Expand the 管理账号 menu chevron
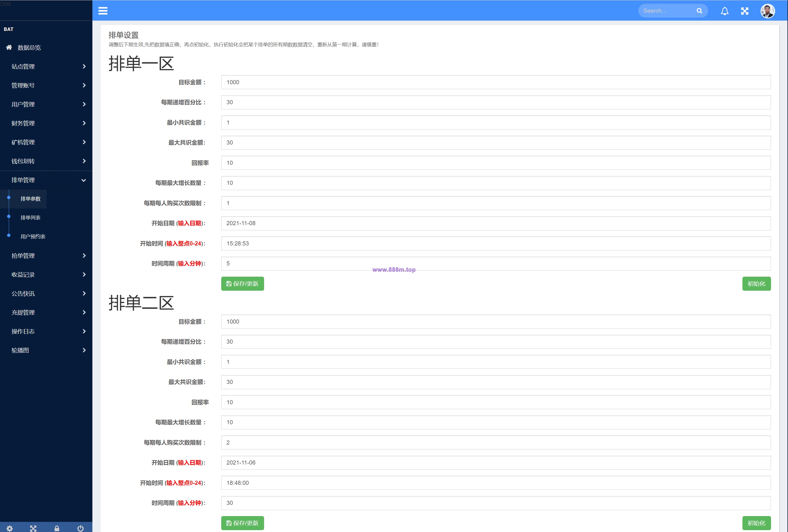This screenshot has width=788, height=532. (x=84, y=86)
